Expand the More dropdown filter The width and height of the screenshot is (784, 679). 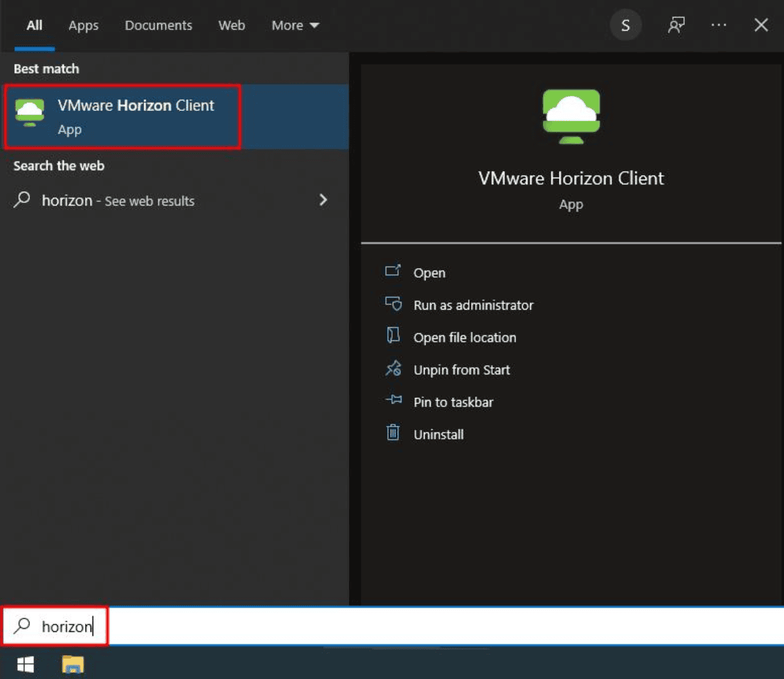pyautogui.click(x=295, y=26)
